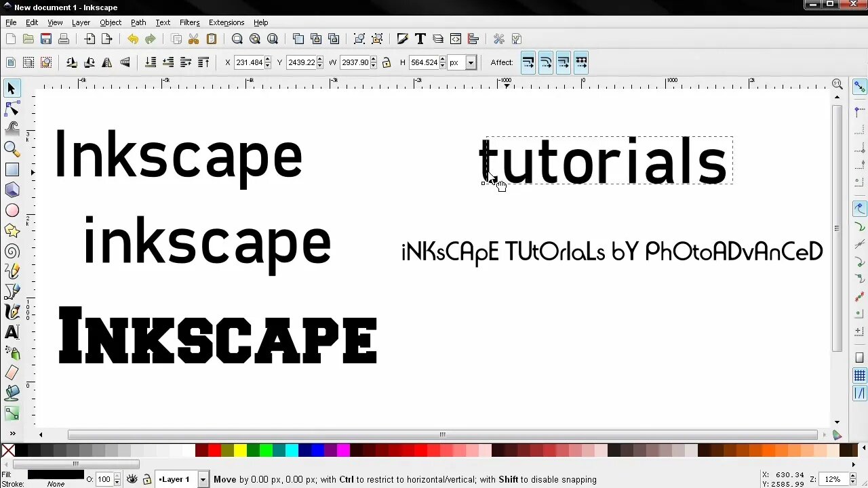Viewport: 868px width, 488px height.
Task: Toggle third Affect button for gradients
Action: pos(564,62)
